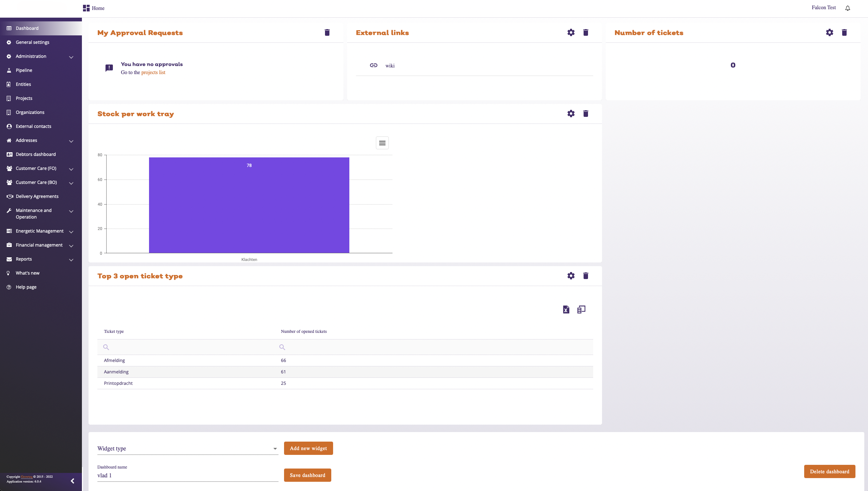Open Debtors dashboard menu item
Screen dimensions: 868x491
click(x=35, y=154)
